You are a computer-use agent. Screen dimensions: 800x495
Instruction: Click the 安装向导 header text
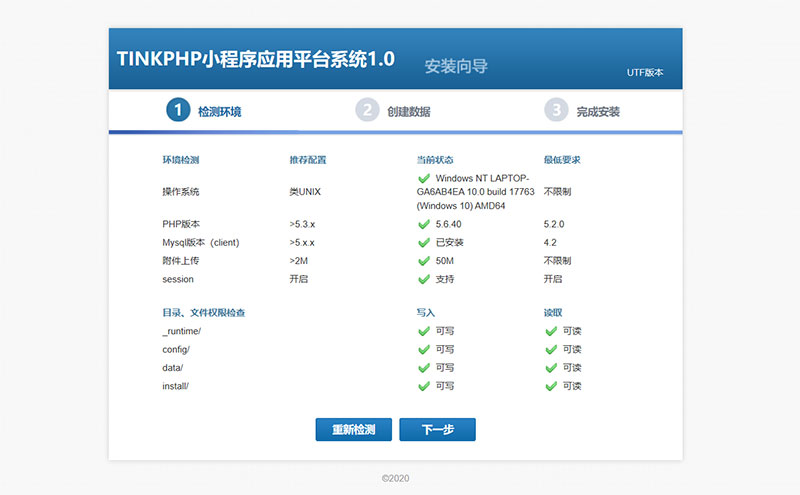[456, 67]
